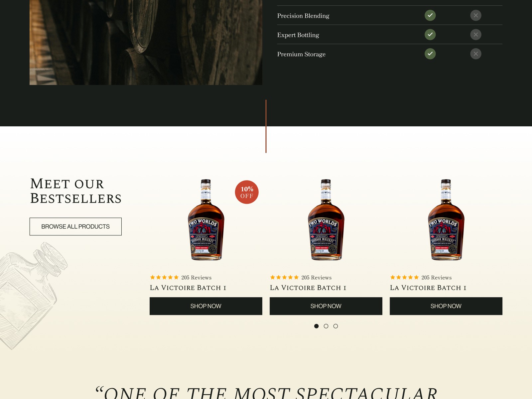Open the first La Victoire Batch I title
The height and width of the screenshot is (399, 532).
[188, 288]
